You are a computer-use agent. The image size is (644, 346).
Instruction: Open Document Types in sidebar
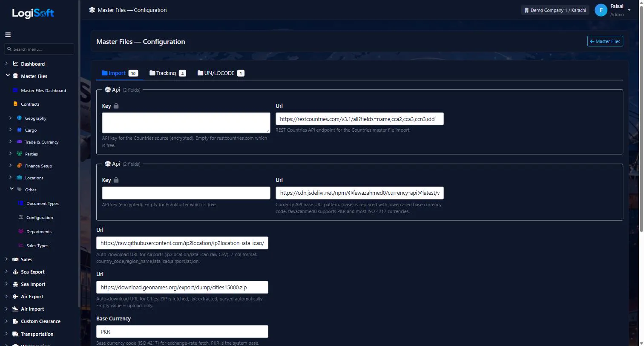point(42,203)
